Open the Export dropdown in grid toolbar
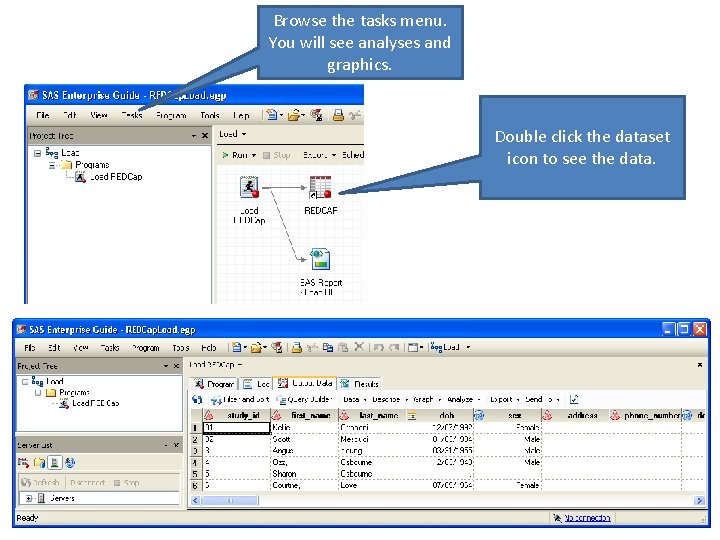The height and width of the screenshot is (540, 720). click(x=505, y=399)
